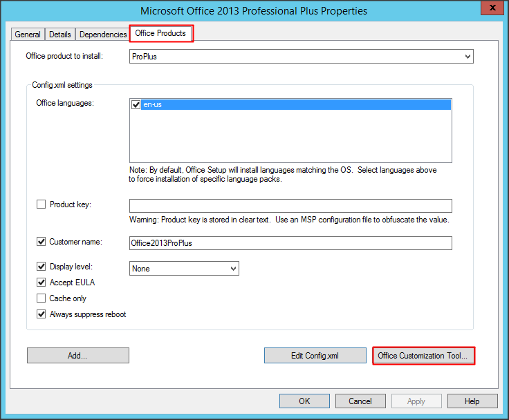This screenshot has width=509, height=420.
Task: Open the Details tab
Action: coord(60,35)
